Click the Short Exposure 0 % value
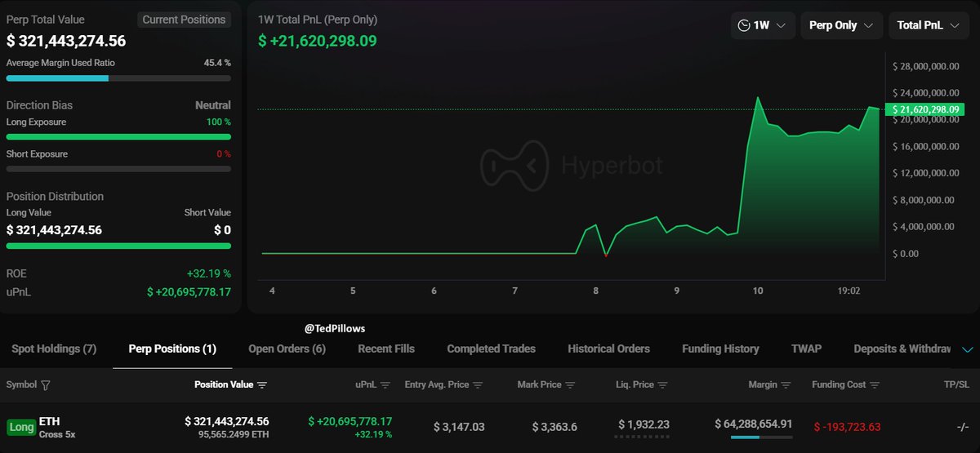The width and height of the screenshot is (980, 453). tap(224, 153)
